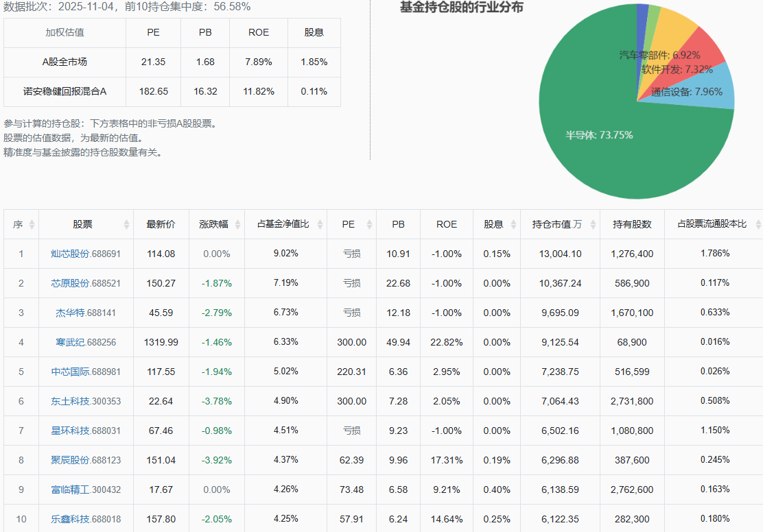Viewport: 763px width, 532px height.
Task: Select the 诺安稳健回报混合A row label
Action: [64, 91]
